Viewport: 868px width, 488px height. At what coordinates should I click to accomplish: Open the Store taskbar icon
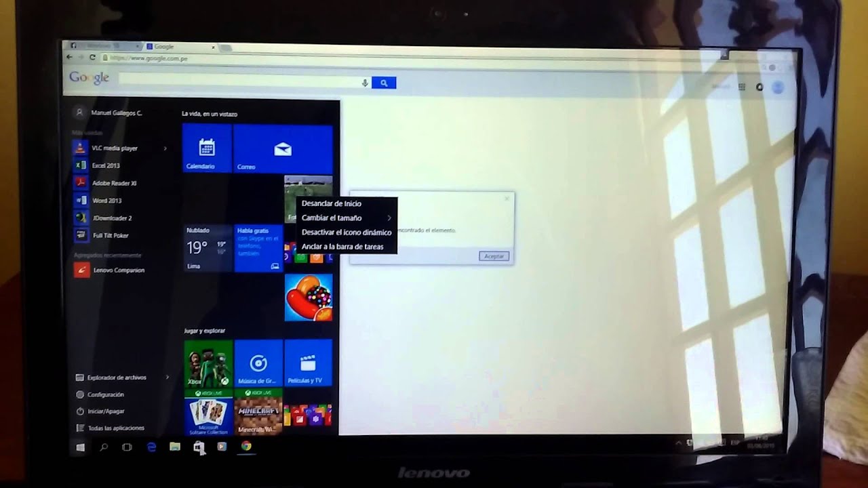pyautogui.click(x=199, y=447)
